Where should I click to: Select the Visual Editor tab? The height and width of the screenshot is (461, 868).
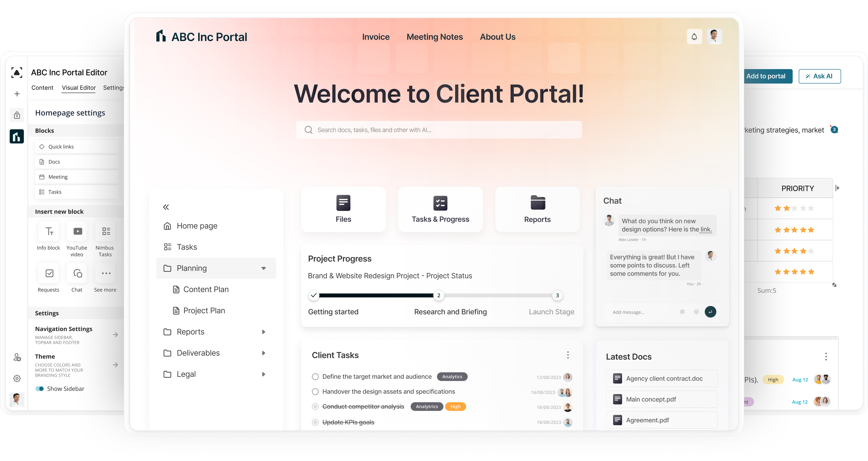(79, 87)
